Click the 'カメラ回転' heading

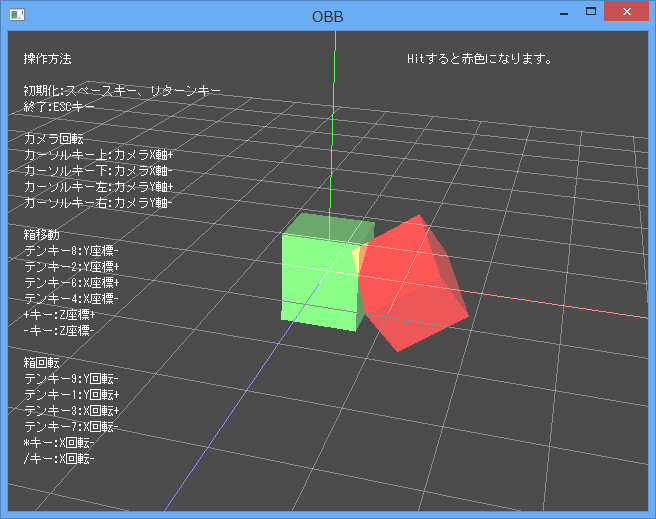pyautogui.click(x=54, y=139)
